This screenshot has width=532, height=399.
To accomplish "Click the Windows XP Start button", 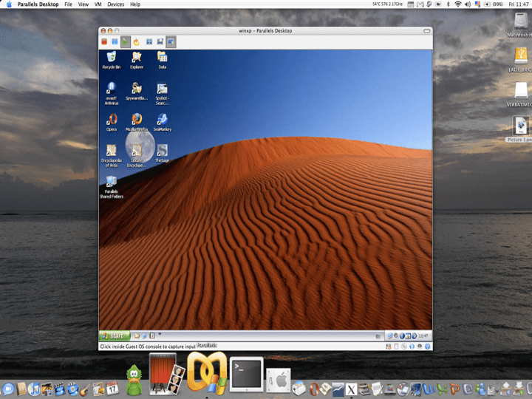I will (115, 335).
